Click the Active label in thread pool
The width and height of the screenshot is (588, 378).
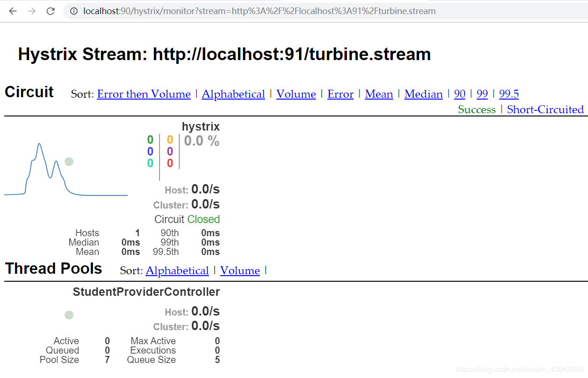[66, 341]
